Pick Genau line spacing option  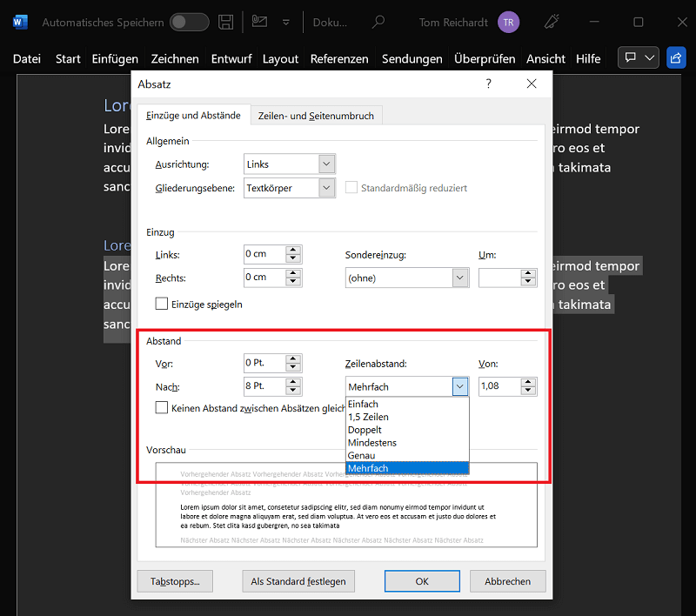click(407, 455)
